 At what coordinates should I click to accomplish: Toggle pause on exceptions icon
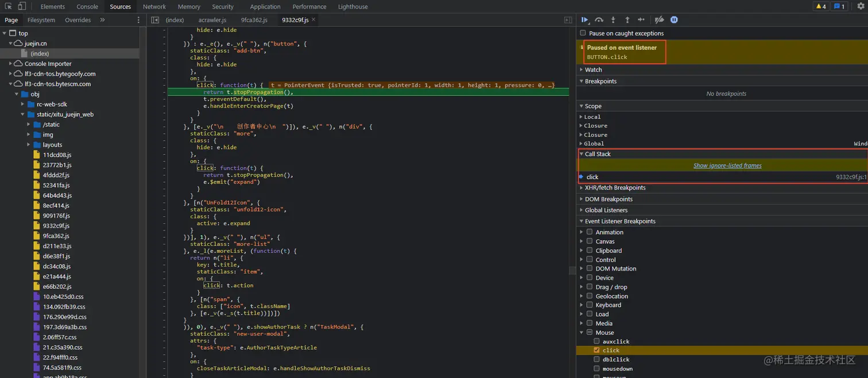(674, 20)
